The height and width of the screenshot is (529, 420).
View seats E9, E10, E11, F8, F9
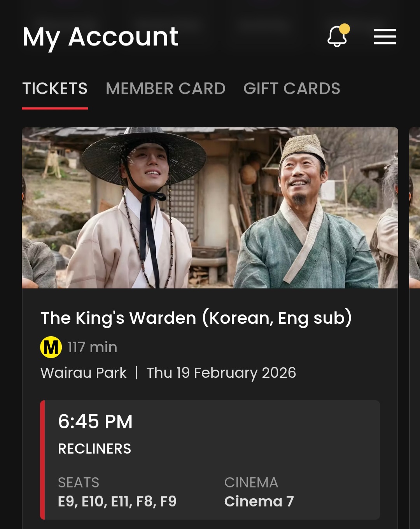[x=117, y=501]
